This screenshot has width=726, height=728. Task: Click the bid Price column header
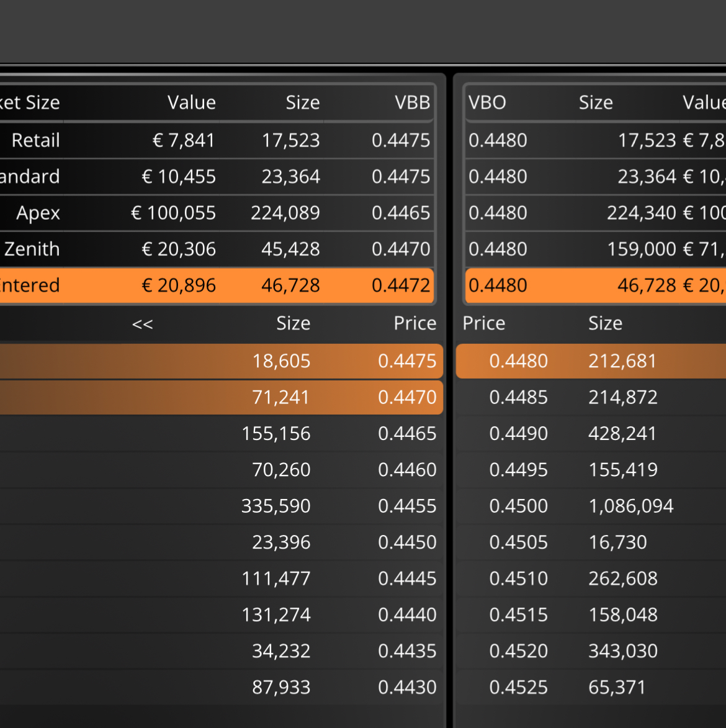click(x=415, y=323)
